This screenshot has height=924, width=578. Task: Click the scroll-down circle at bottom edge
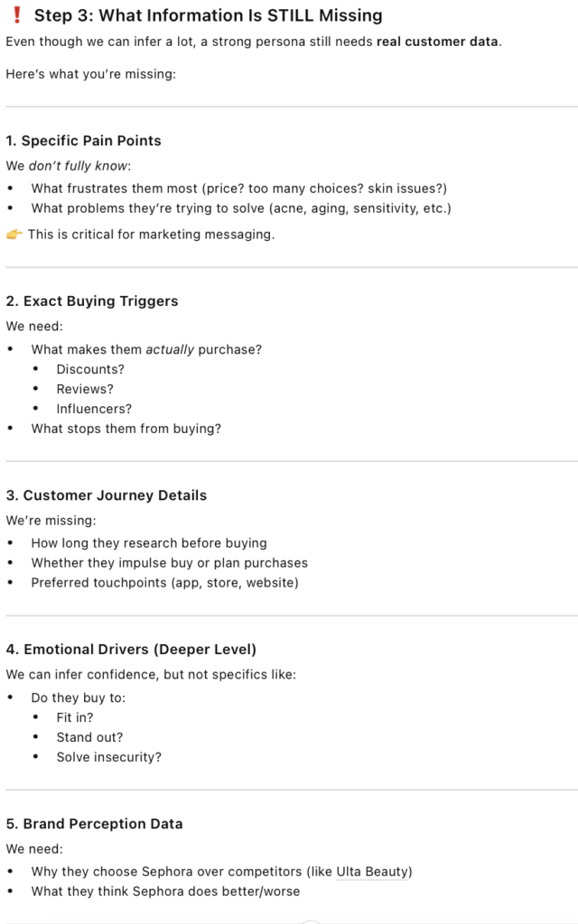pos(310,920)
